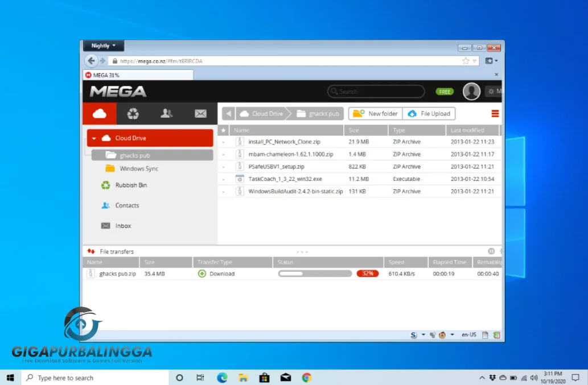Click the FREE upgrade button in the header

tap(444, 92)
